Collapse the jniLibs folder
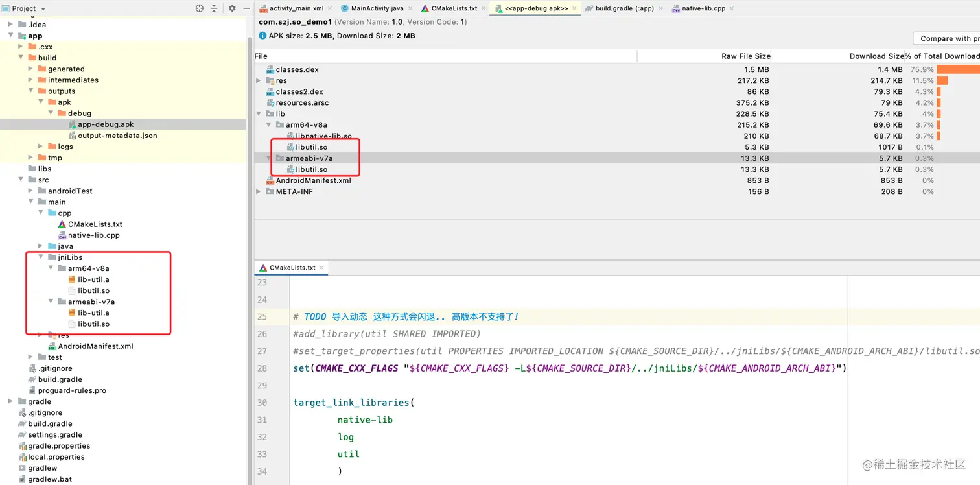980x485 pixels. tap(40, 257)
